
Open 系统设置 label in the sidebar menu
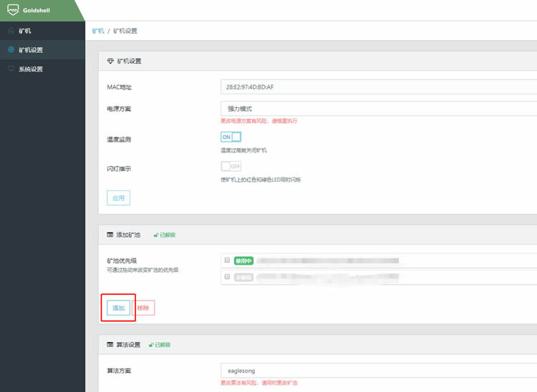(x=31, y=69)
